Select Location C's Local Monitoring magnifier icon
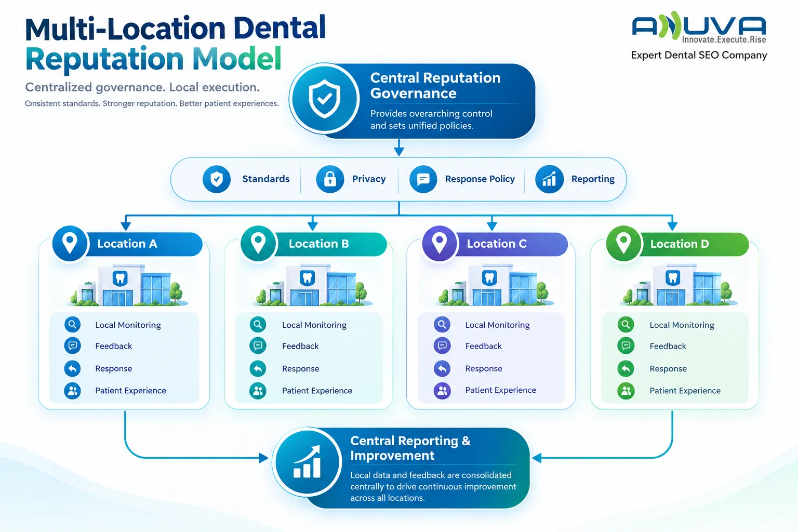The image size is (798, 532). [x=442, y=325]
